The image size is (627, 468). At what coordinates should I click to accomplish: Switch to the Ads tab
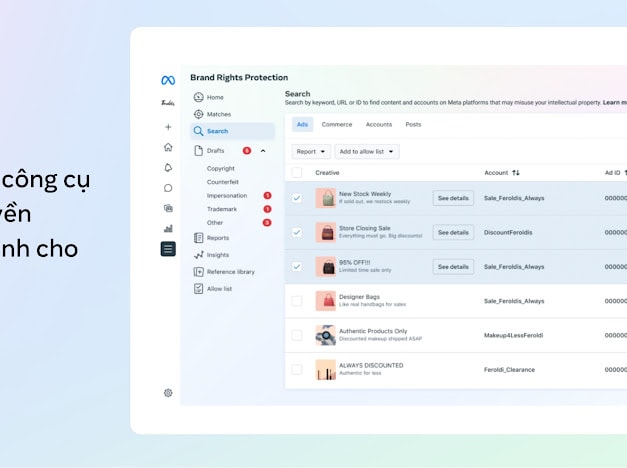click(302, 124)
